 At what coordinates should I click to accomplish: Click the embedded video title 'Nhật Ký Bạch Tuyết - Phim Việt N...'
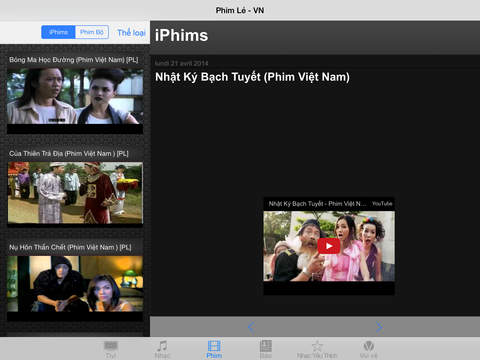pyautogui.click(x=317, y=204)
